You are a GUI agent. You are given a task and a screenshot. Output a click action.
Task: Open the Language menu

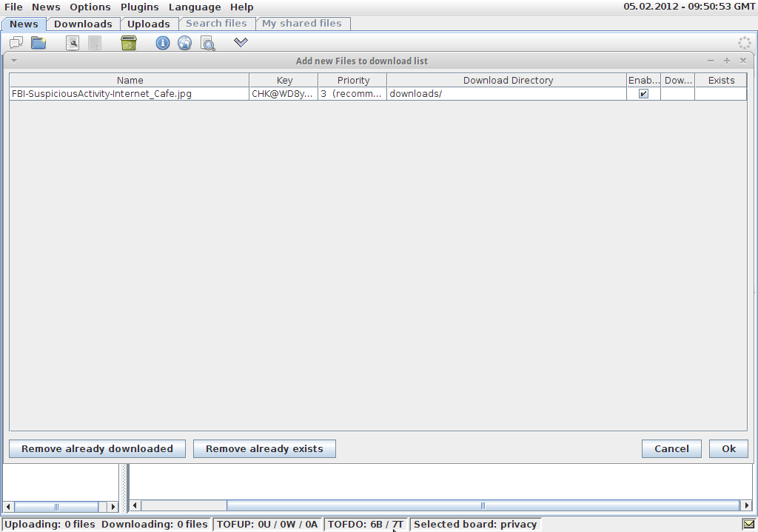(195, 7)
